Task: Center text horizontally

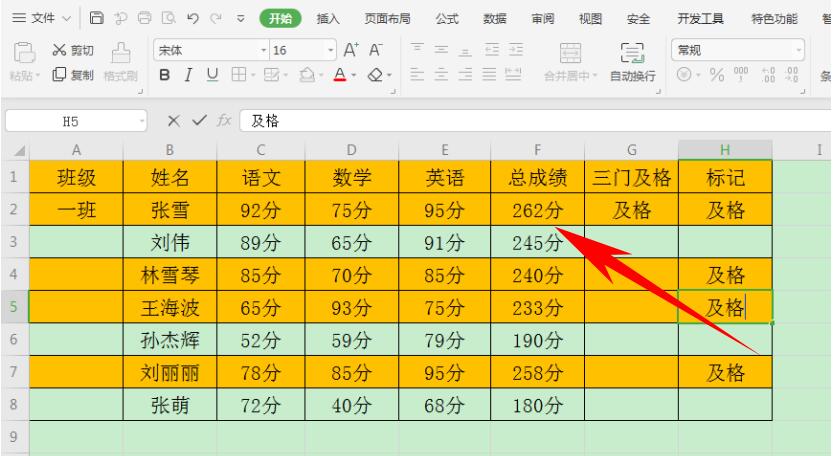Action: pos(441,74)
